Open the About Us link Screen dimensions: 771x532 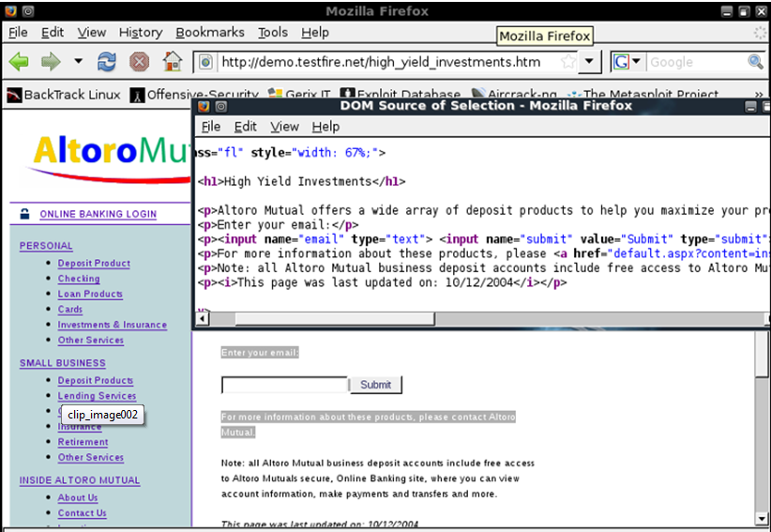(x=78, y=497)
